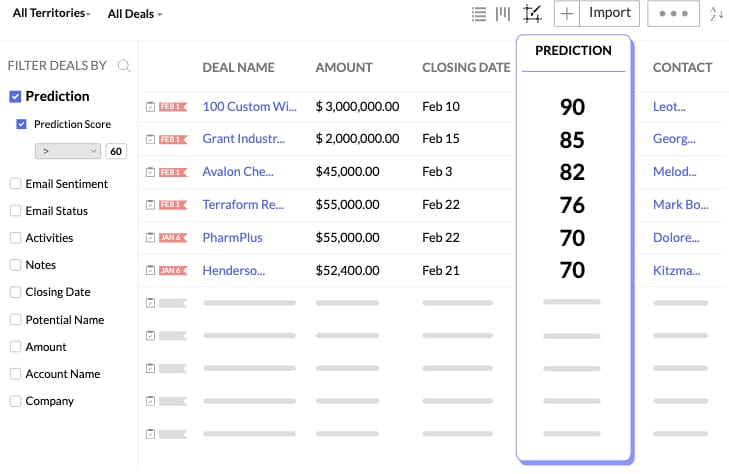Tick the Closing Date filter checkbox

tap(15, 292)
